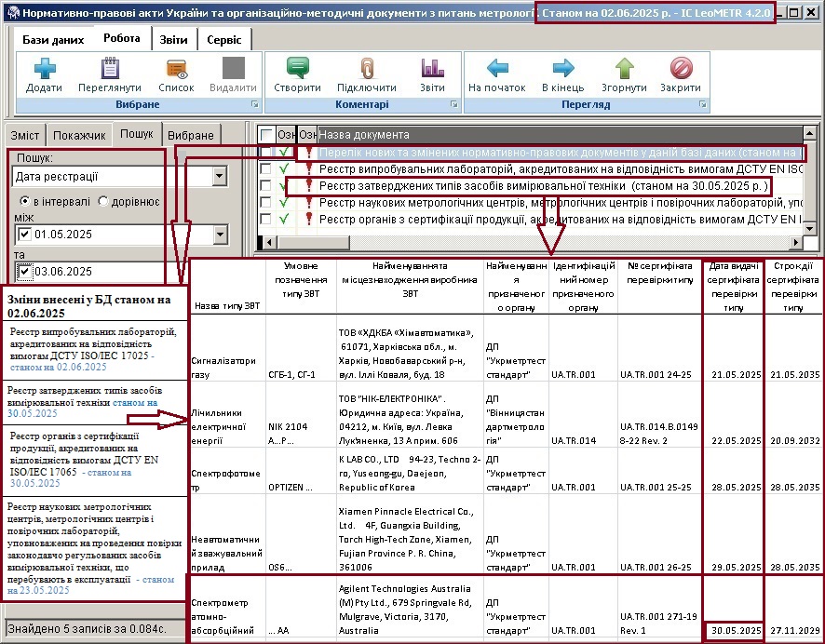
Task: Open the Звіти chart icon under Коментарі
Action: pyautogui.click(x=432, y=69)
